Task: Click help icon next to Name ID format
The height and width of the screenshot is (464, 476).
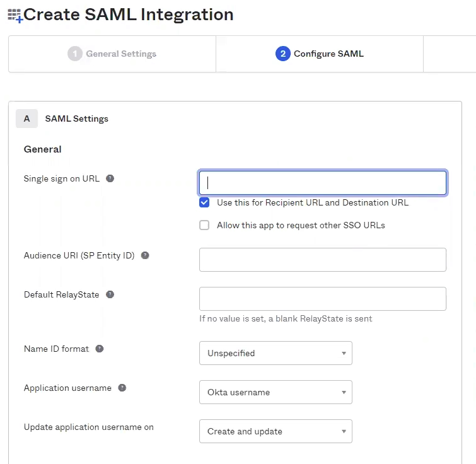Action: pyautogui.click(x=100, y=349)
